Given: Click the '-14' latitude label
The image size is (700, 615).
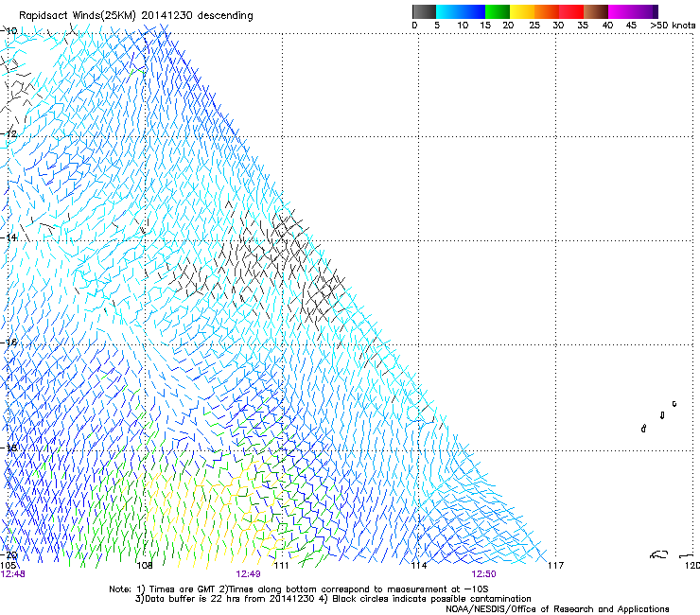Looking at the screenshot, I should (9, 237).
